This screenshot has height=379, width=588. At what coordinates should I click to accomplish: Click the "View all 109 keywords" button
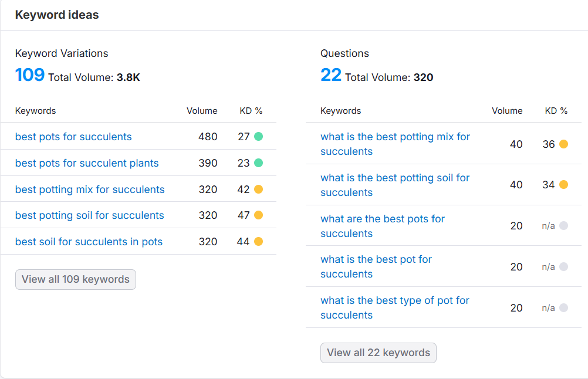(75, 279)
